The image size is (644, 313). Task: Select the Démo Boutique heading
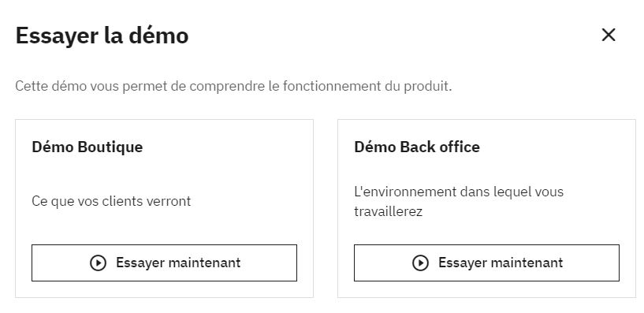[x=87, y=147]
